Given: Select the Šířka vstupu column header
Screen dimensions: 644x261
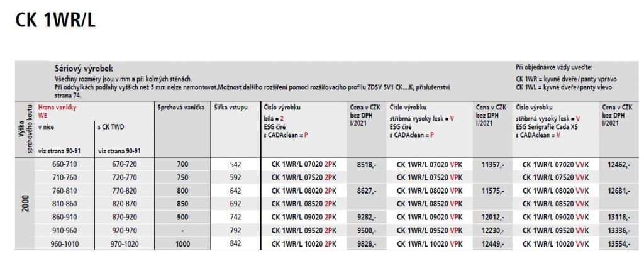Looking at the screenshot, I should click(x=231, y=108).
